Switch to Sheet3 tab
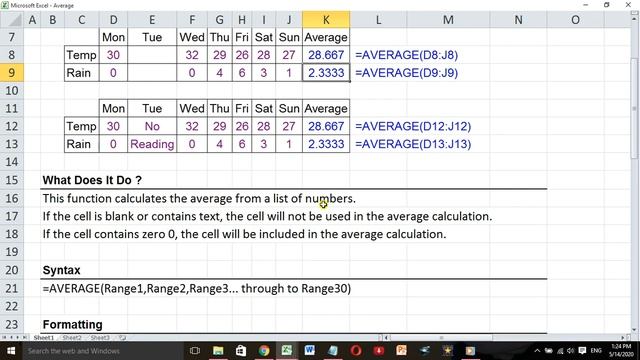 click(x=100, y=338)
